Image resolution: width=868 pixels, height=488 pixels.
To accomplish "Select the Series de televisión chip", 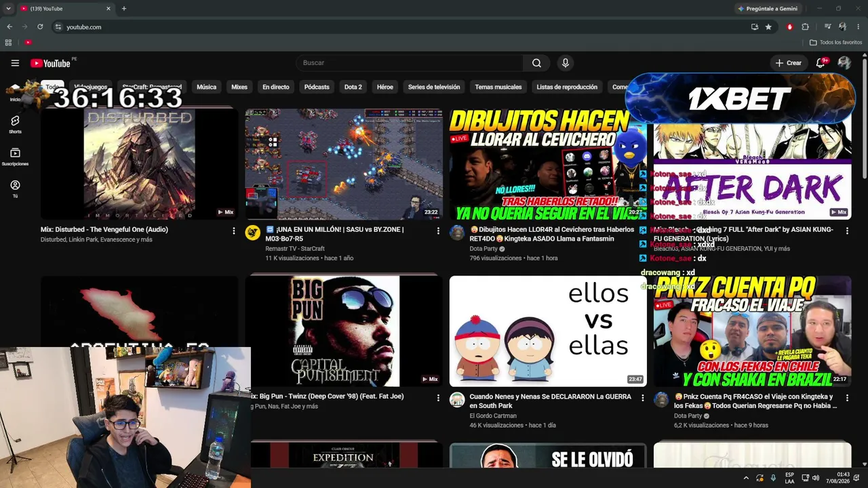I will (x=434, y=87).
